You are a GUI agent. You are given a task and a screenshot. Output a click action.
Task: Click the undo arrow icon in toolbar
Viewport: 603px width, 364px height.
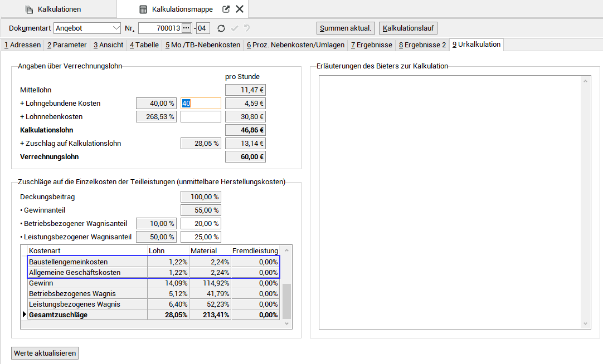[246, 28]
